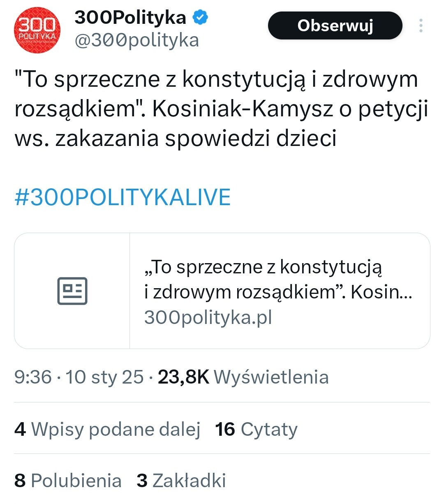Open the @300polityka handle
Screen dimensions: 444x504
(137, 40)
